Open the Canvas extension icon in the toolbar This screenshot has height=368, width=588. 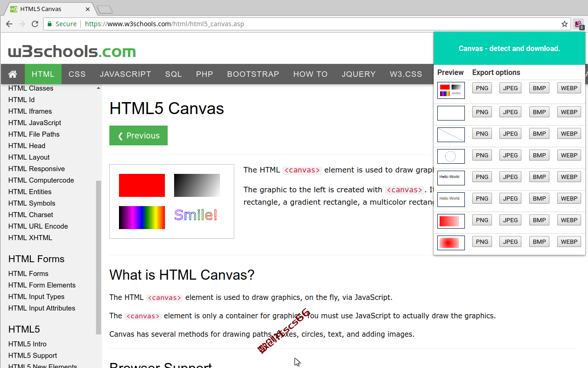click(579, 24)
